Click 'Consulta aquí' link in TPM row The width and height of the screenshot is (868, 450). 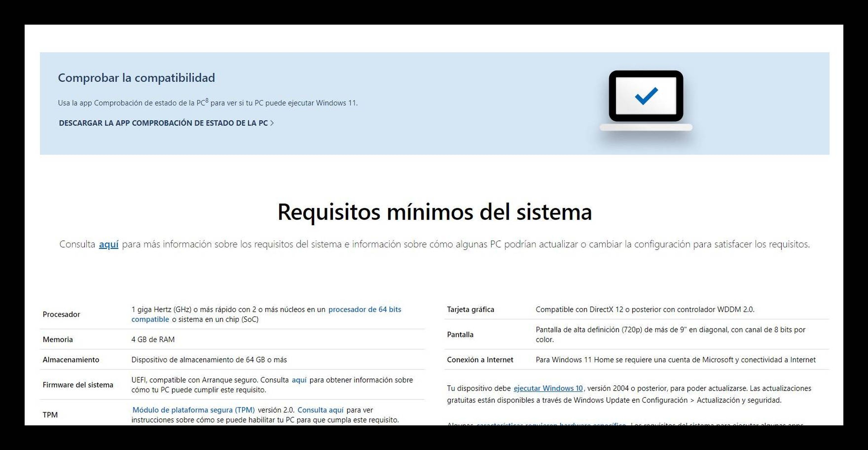pos(321,410)
